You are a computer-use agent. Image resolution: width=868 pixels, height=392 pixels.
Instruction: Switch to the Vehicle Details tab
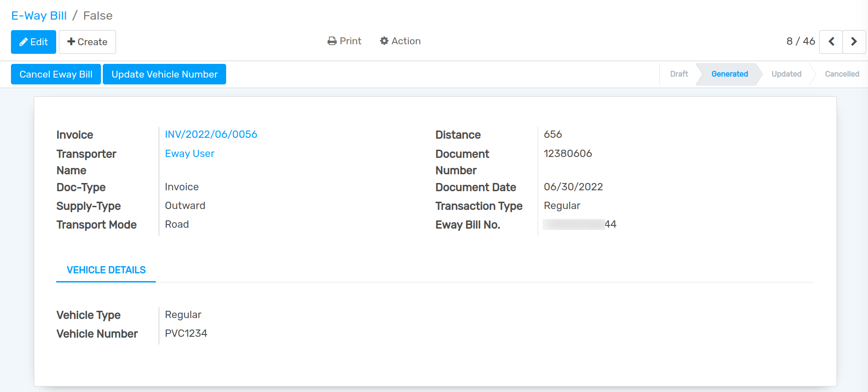point(106,270)
